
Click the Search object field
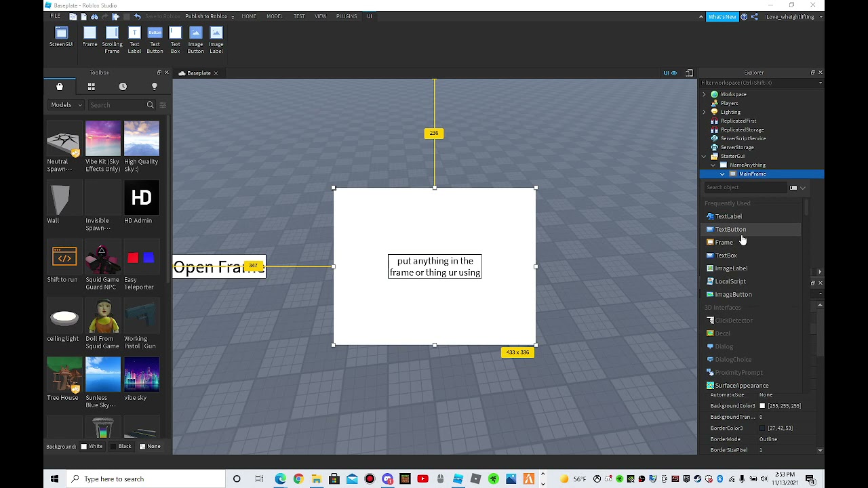tap(745, 188)
